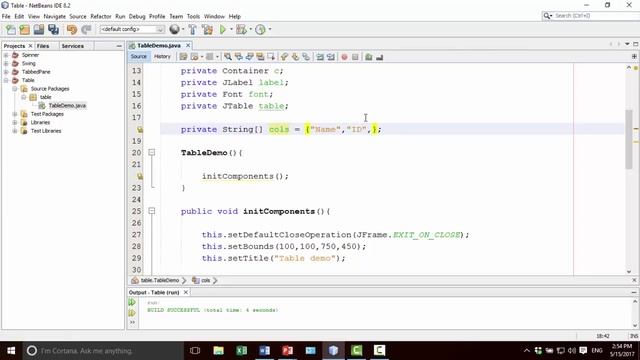Open the Debug Project dropdown arrow
This screenshot has width=640, height=360.
250,29
